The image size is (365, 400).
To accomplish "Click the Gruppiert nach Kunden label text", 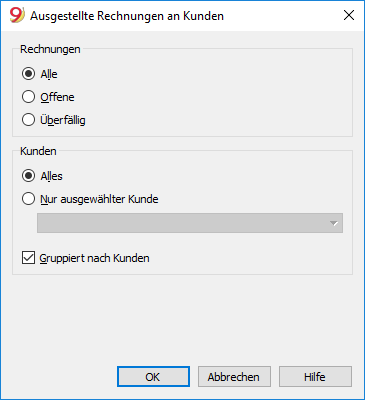I will tap(94, 258).
